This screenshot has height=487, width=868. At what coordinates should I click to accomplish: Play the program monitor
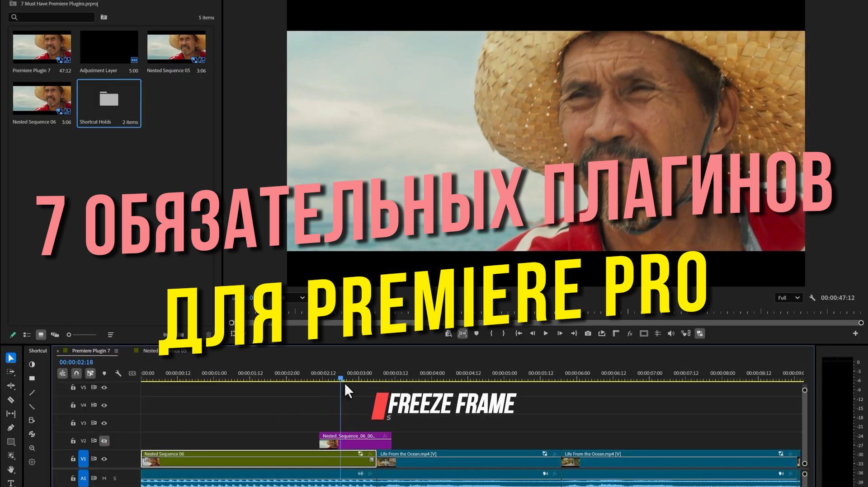pos(546,333)
